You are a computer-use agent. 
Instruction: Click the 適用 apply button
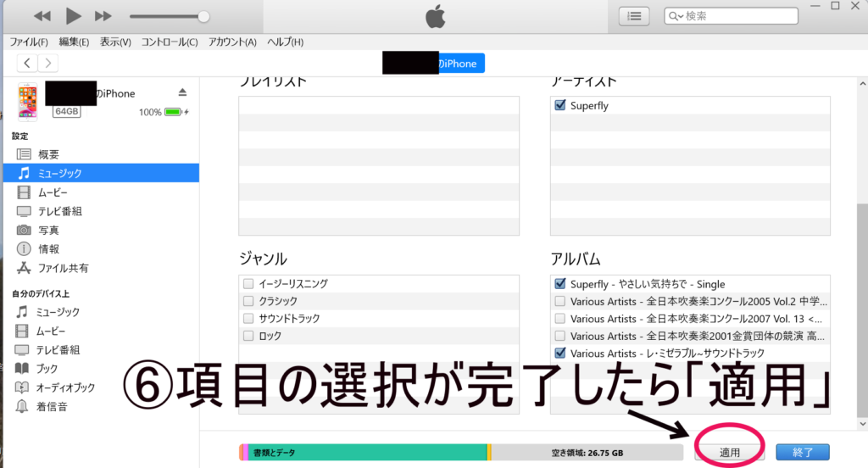[730, 452]
